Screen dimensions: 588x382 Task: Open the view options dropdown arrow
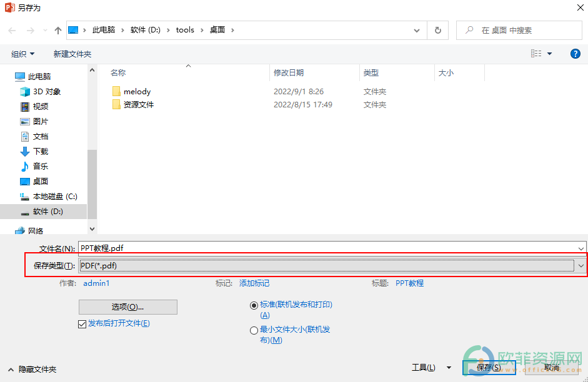click(549, 54)
